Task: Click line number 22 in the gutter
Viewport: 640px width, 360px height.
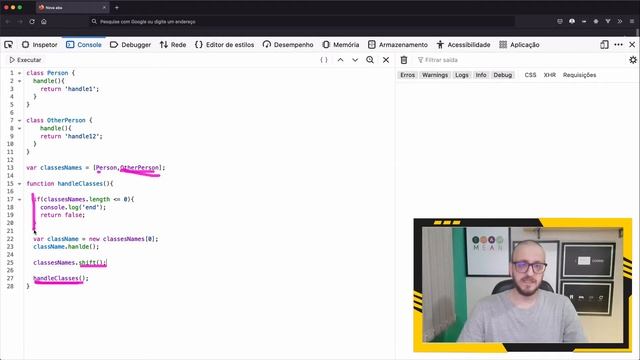Action: tap(10, 239)
